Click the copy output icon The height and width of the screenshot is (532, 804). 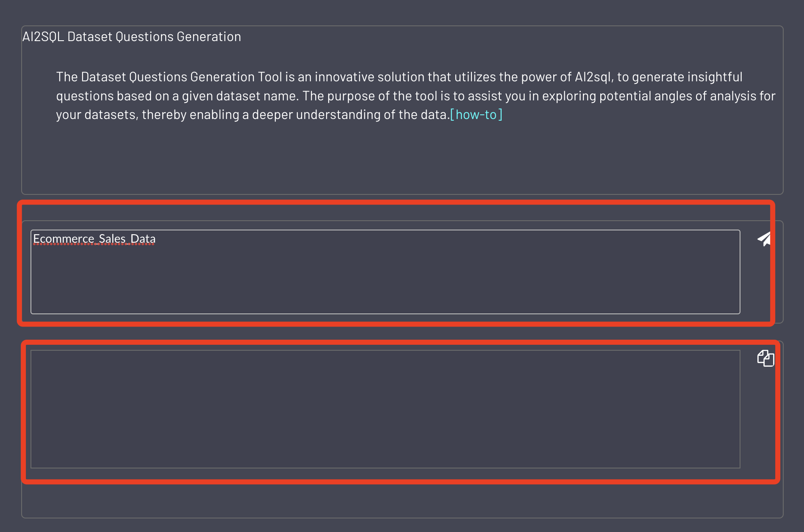click(765, 358)
